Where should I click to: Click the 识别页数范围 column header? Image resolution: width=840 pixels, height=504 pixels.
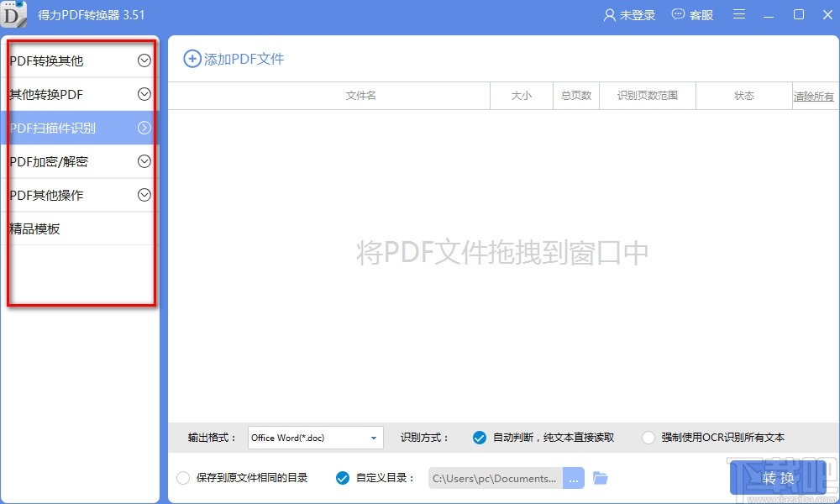(x=647, y=95)
